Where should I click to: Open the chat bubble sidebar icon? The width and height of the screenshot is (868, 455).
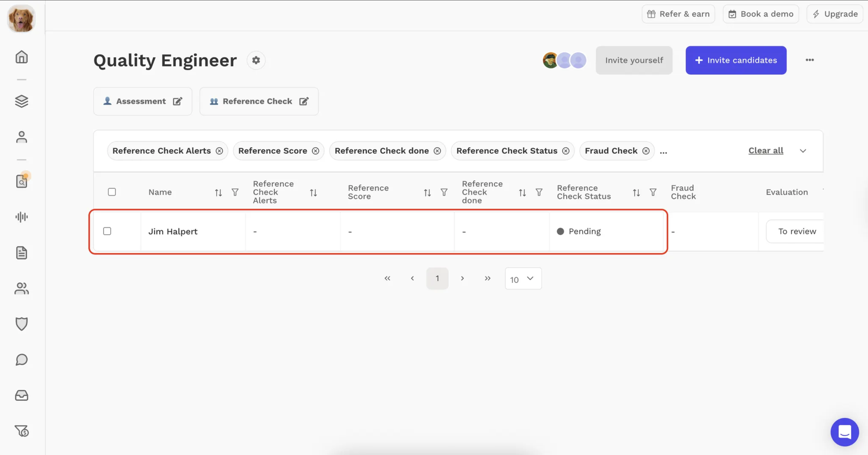22,360
